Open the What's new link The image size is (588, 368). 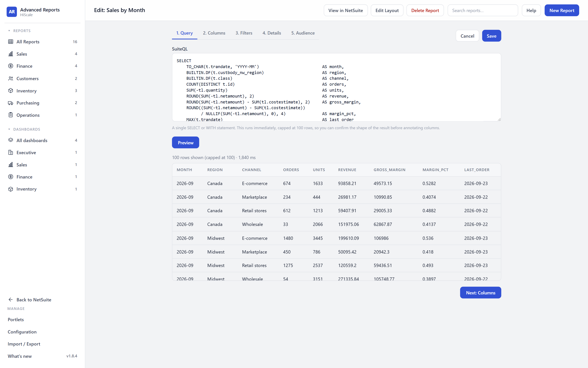[20, 356]
